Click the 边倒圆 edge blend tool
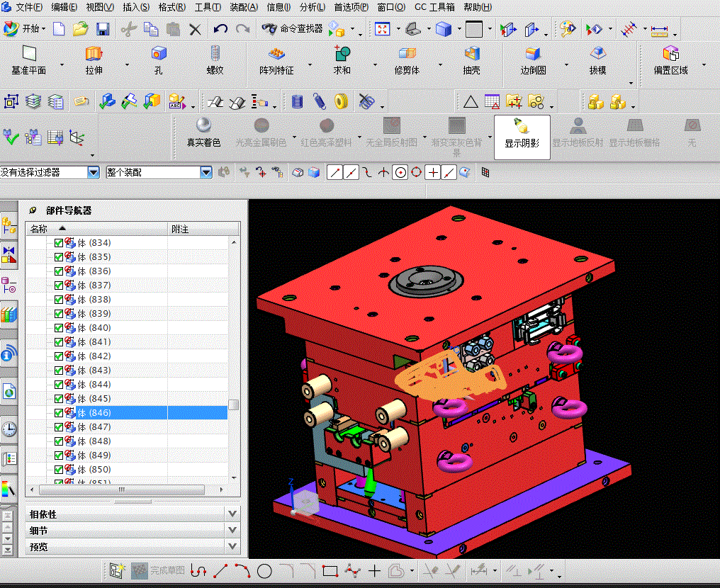This screenshot has width=720, height=588. (533, 60)
